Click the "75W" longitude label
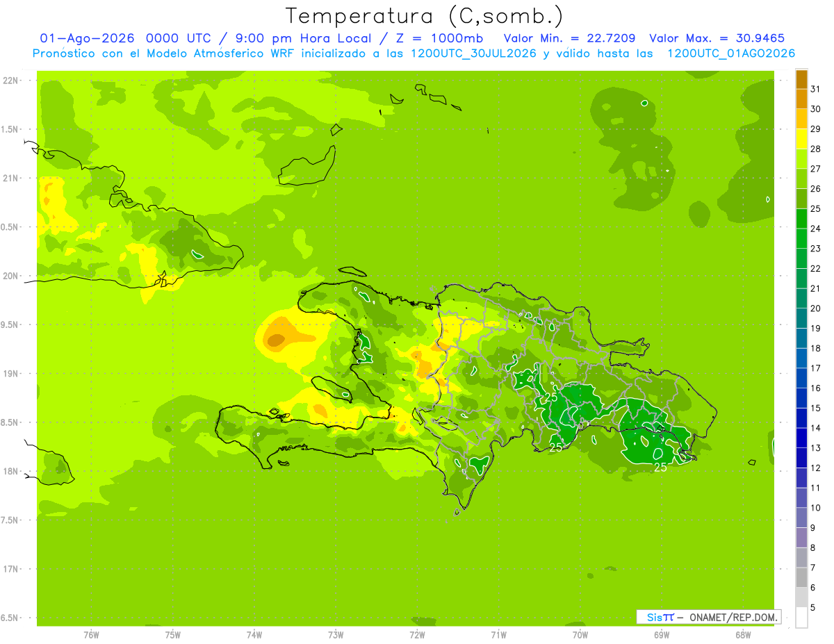 click(172, 635)
